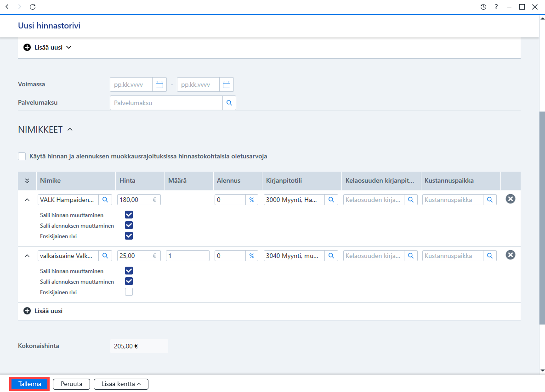
Task: Open the history clock icon
Action: pos(483,6)
